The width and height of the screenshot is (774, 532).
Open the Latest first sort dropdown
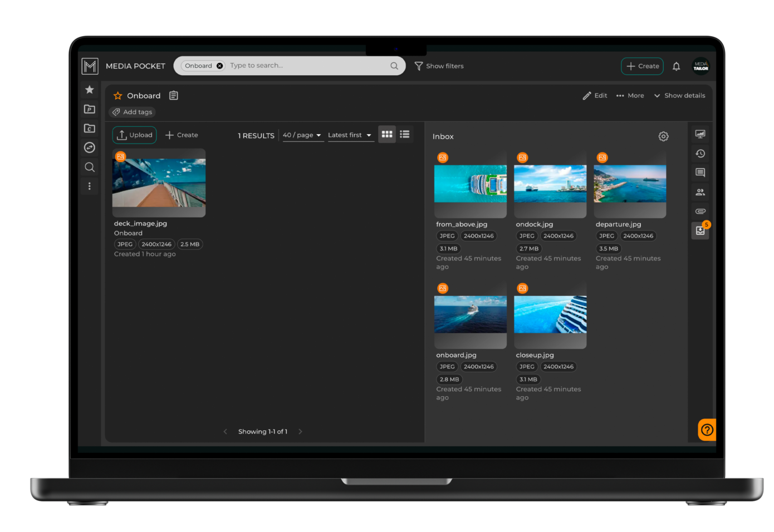pos(350,135)
